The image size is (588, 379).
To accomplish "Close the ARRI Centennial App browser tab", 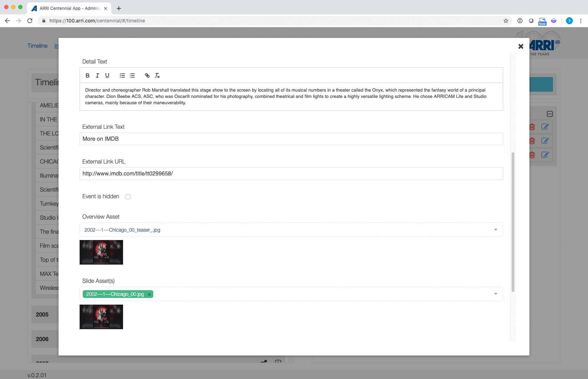I will coord(106,8).
